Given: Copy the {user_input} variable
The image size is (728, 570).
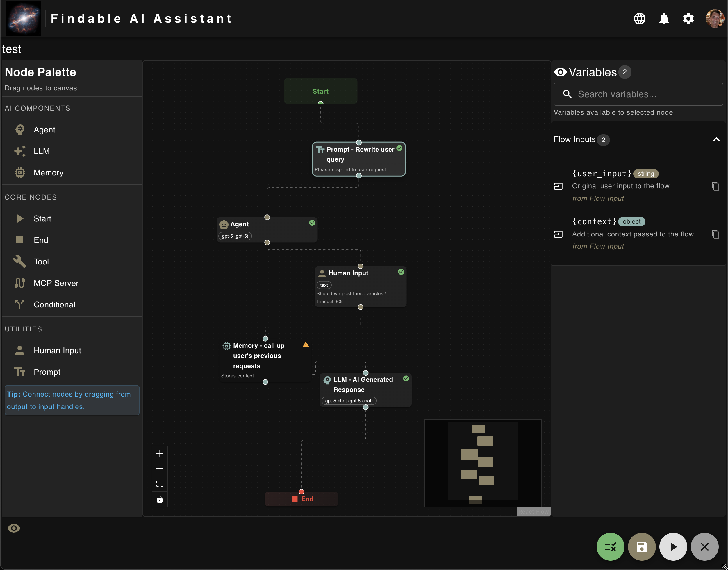Looking at the screenshot, I should coord(715,186).
